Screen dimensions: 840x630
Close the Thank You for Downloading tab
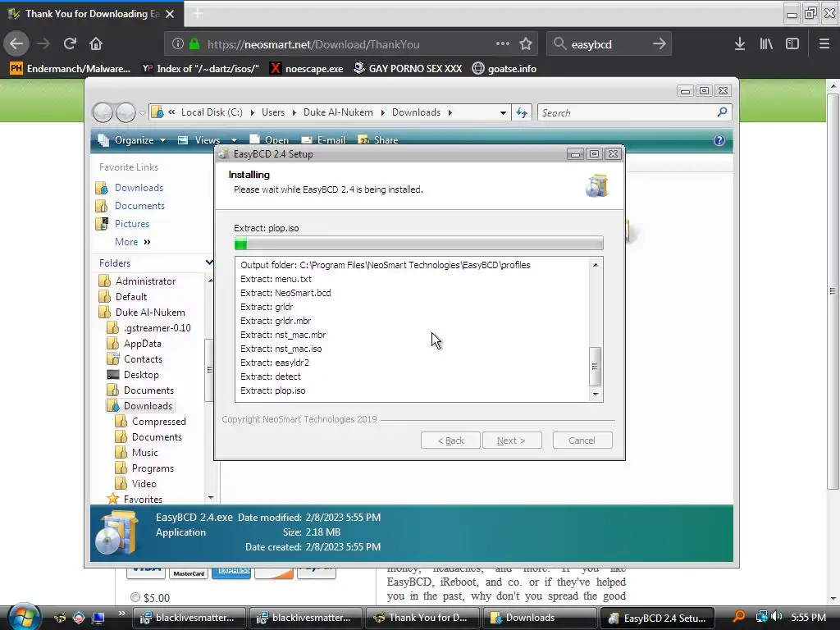coord(170,14)
